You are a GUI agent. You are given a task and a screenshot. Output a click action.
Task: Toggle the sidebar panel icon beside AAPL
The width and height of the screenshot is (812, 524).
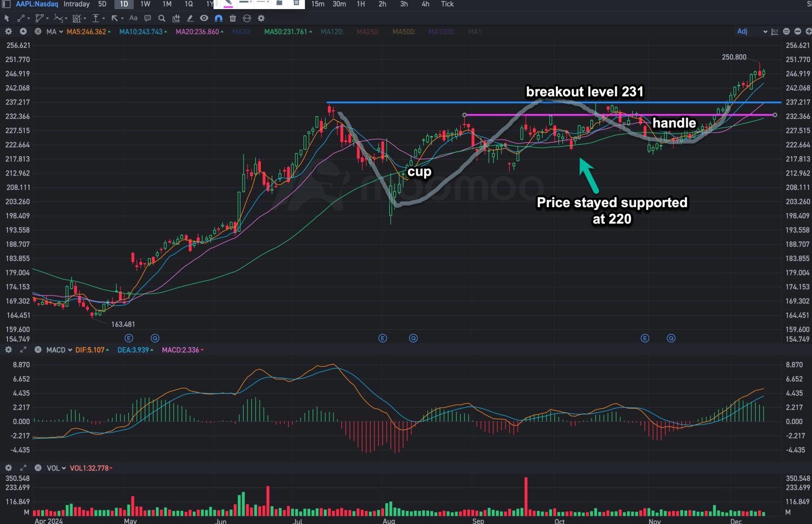7,4
